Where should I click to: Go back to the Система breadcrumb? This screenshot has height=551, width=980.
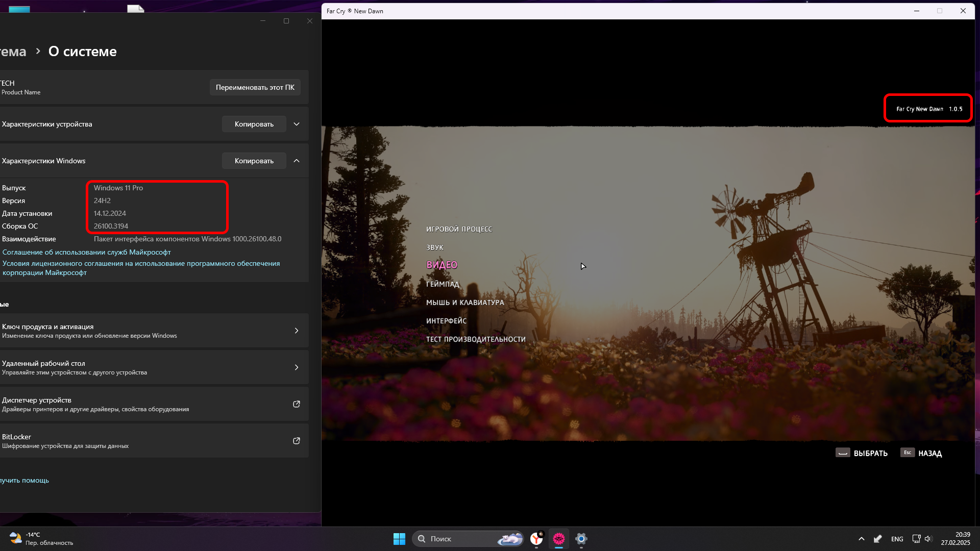pyautogui.click(x=13, y=52)
